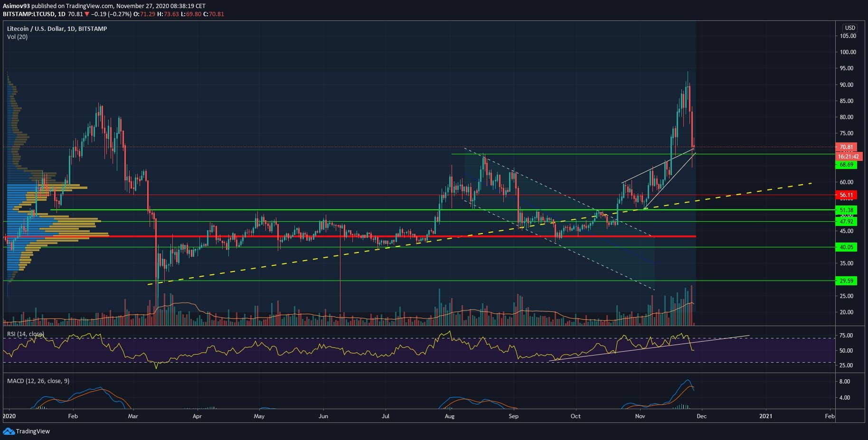
Task: Click the green 51.38 price level tag
Action: point(847,210)
